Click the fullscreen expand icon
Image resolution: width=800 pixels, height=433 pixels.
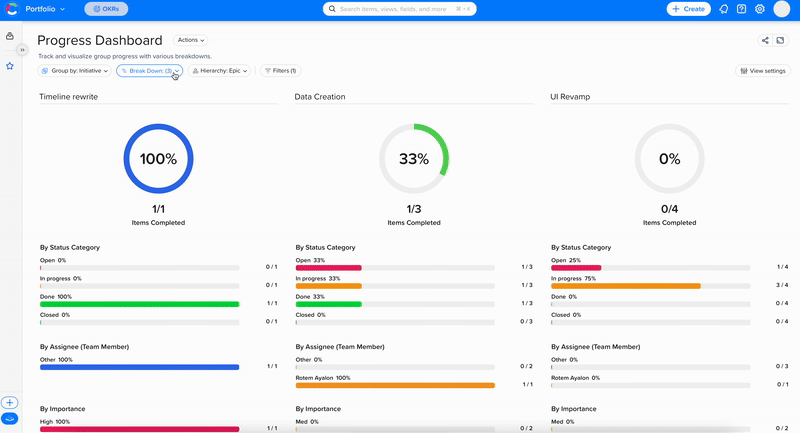(x=781, y=40)
